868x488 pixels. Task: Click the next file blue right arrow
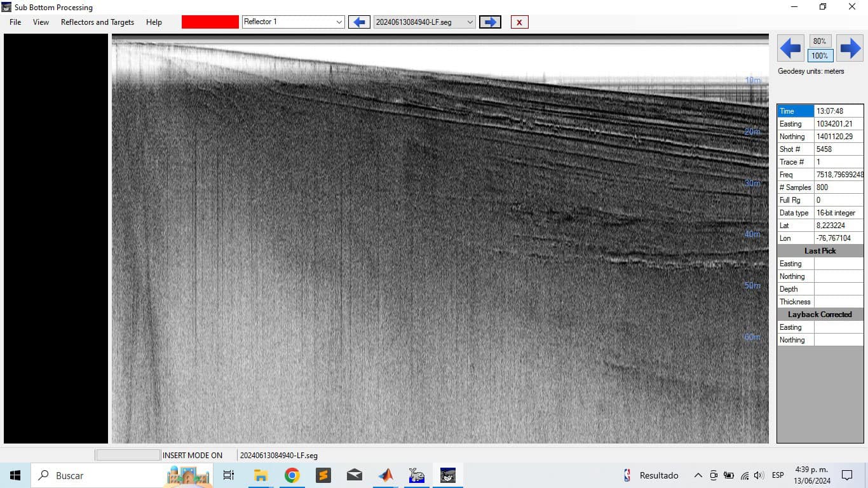pos(490,22)
